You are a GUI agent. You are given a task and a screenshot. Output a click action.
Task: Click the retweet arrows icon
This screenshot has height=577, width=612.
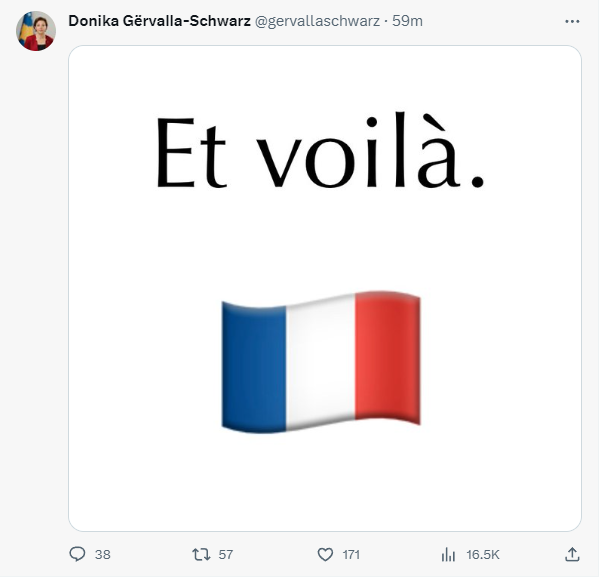tap(200, 554)
